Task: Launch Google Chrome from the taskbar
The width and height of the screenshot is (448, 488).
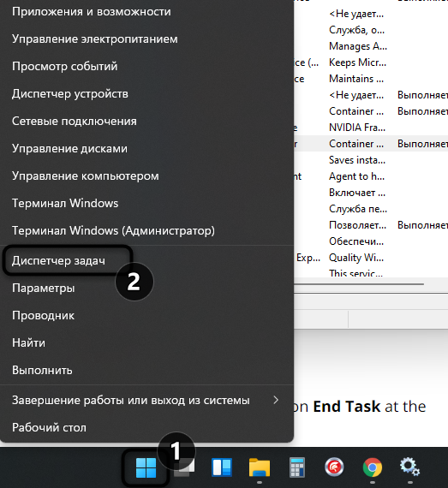Action: pyautogui.click(x=373, y=467)
